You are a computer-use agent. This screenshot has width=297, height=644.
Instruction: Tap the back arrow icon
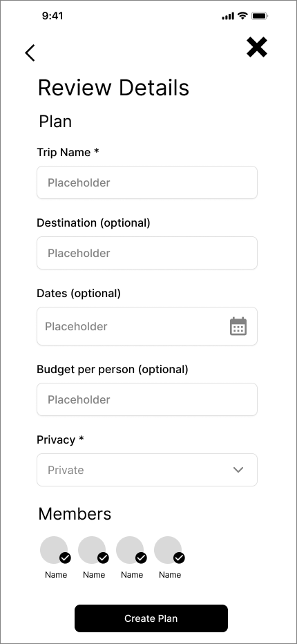pos(30,53)
